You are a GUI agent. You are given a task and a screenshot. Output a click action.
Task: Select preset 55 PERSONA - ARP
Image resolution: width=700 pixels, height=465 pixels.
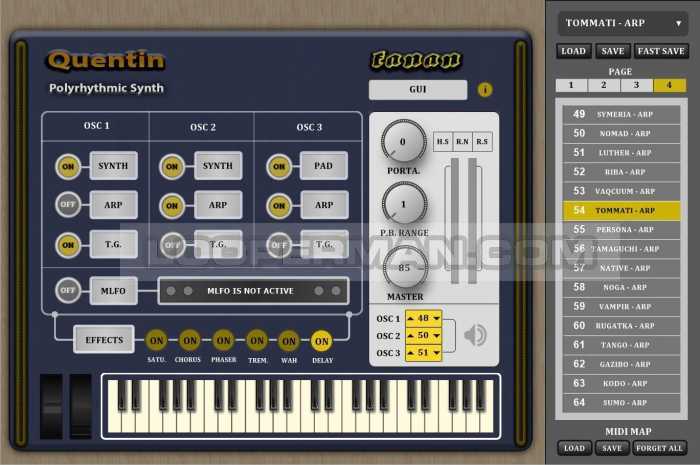coord(621,229)
